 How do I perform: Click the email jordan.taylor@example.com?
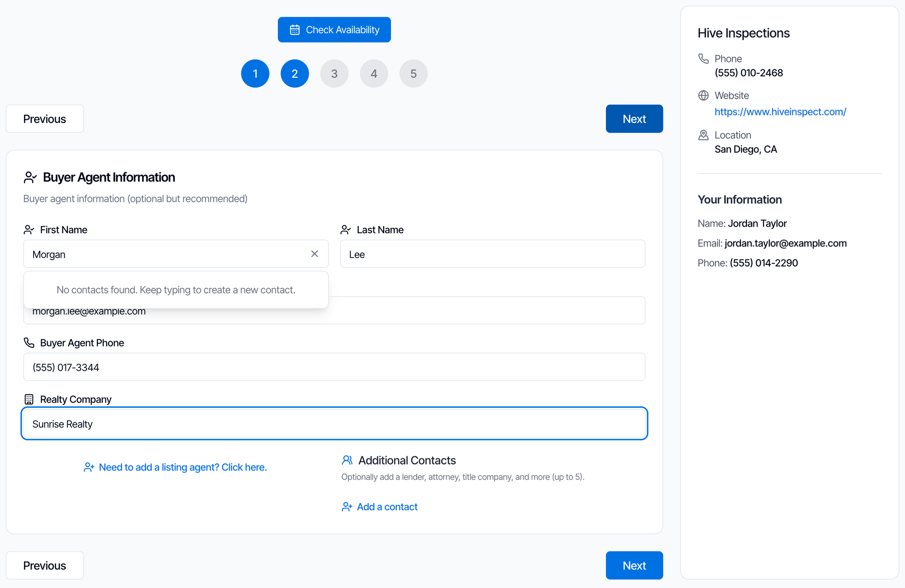click(x=786, y=243)
